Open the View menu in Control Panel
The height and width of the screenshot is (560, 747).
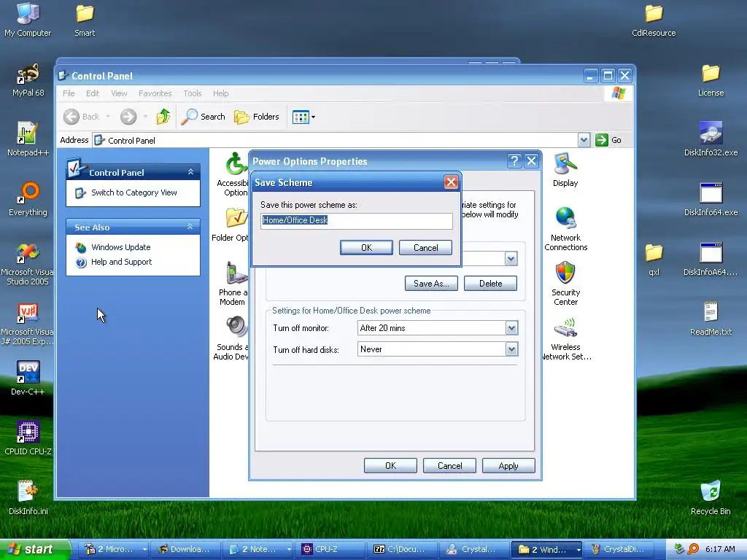119,93
